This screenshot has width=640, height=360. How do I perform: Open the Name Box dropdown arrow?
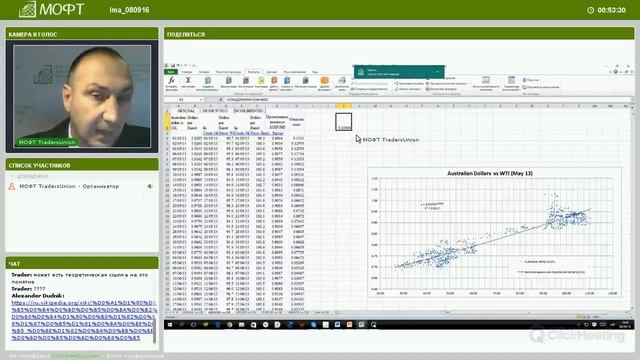click(x=201, y=100)
